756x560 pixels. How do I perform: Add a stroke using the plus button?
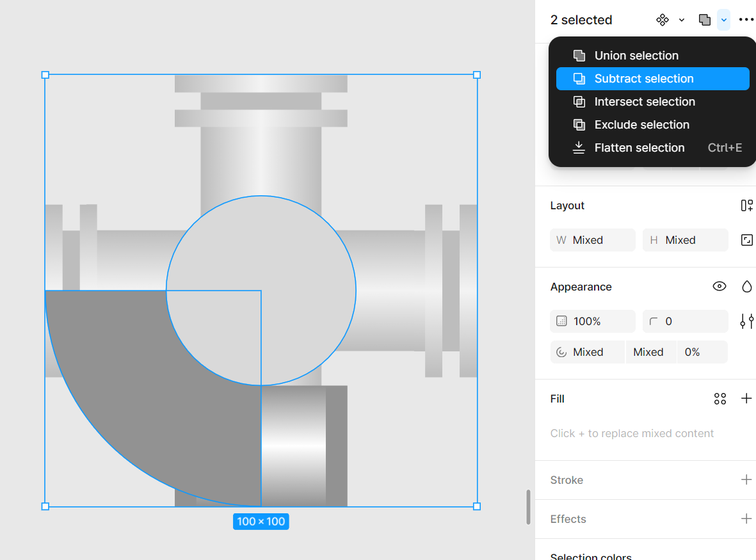click(x=746, y=480)
